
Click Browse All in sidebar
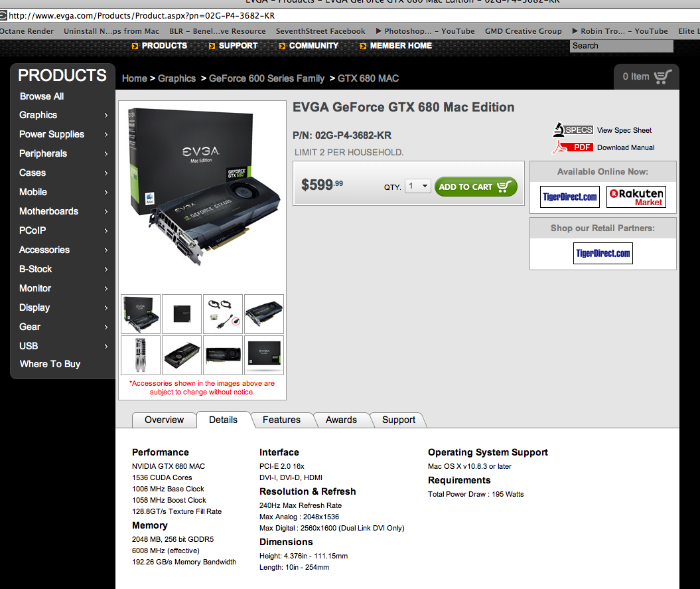point(42,96)
